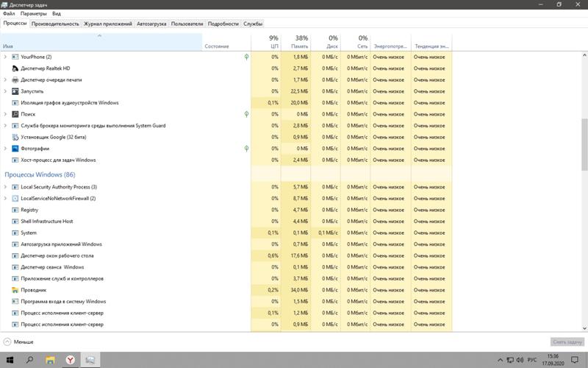
Task: Click the Фотографии app icon
Action: [x=15, y=149]
